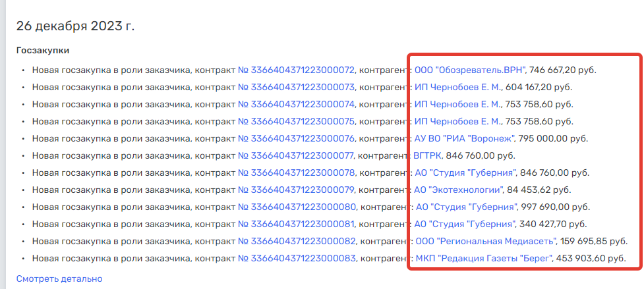The image size is (644, 289).
Task: Open contract № 3366404371223000072 link
Action: click(296, 70)
